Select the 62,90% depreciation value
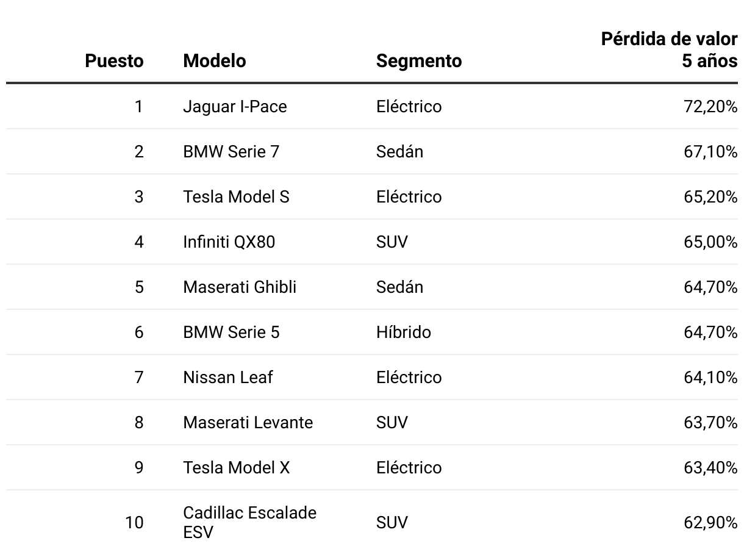 [x=710, y=523]
